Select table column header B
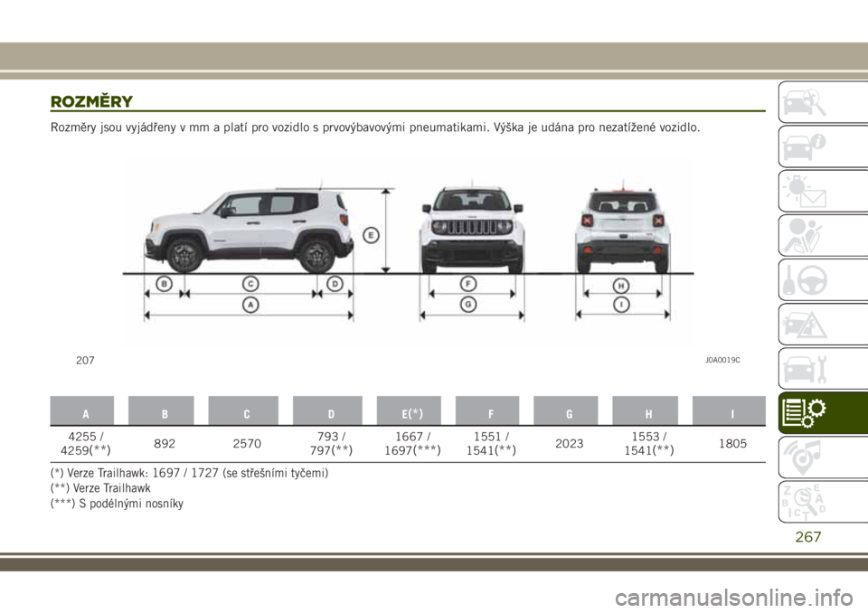The height and width of the screenshot is (613, 868). [161, 410]
